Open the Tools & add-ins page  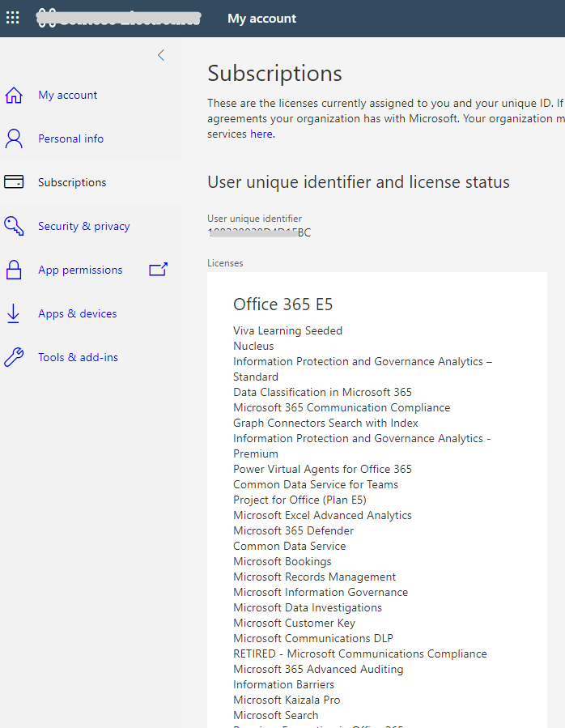click(78, 357)
